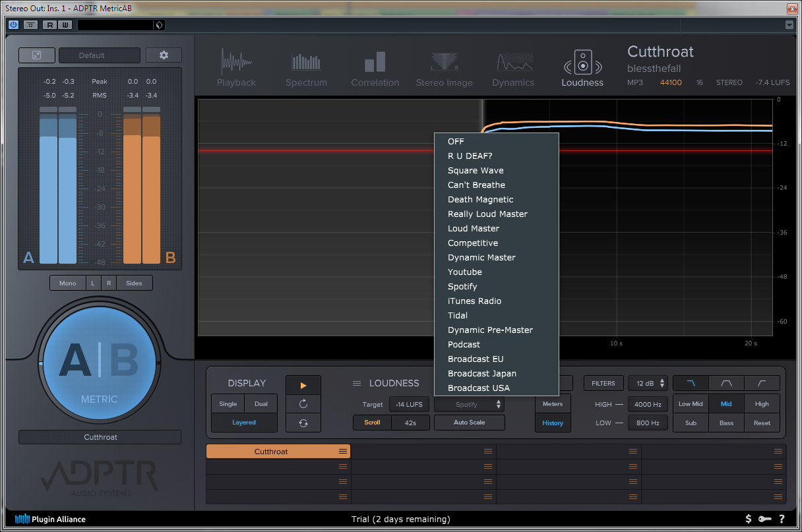Click the dollar purchase icon
The image size is (802, 532).
[x=749, y=519]
